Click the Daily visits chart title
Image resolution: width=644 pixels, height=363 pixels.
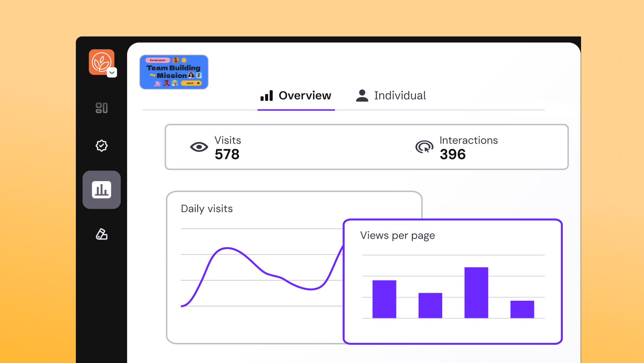pos(207,209)
